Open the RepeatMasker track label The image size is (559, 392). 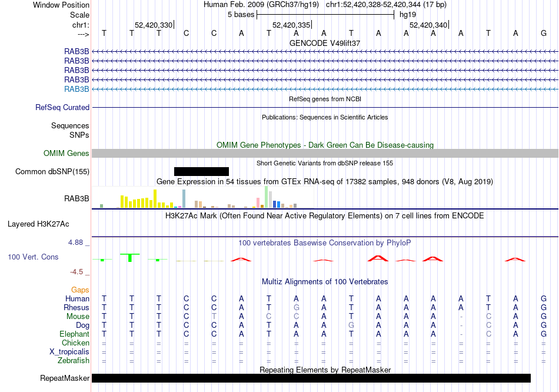point(65,378)
